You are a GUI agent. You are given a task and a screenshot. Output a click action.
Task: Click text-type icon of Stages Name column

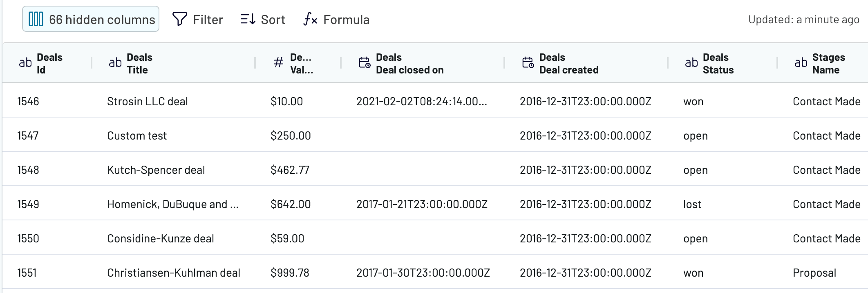click(801, 63)
